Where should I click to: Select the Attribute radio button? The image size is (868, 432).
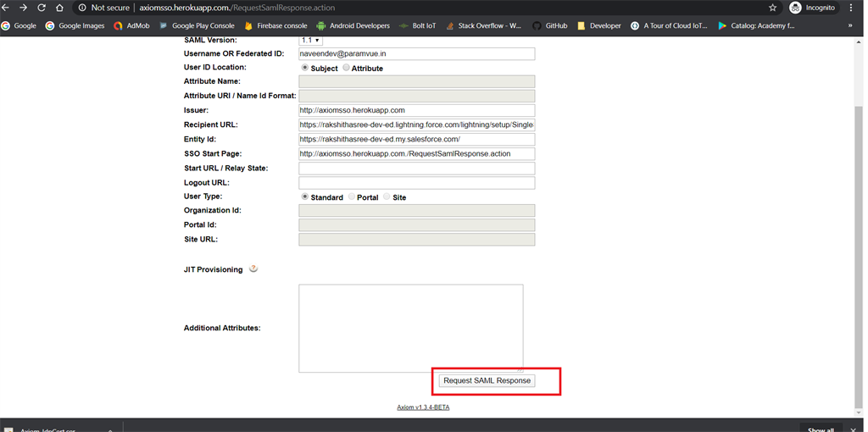(x=346, y=68)
